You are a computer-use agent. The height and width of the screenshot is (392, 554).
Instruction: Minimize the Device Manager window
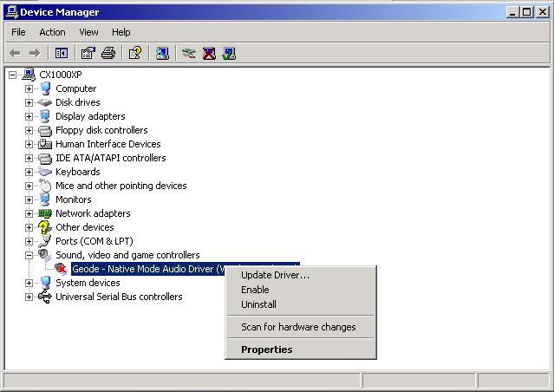pos(513,12)
